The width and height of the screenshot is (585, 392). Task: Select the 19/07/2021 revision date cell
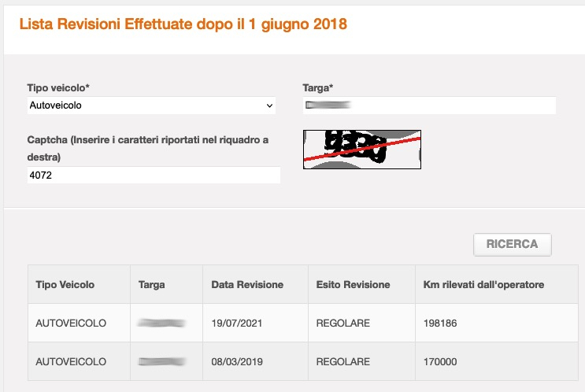click(x=237, y=323)
